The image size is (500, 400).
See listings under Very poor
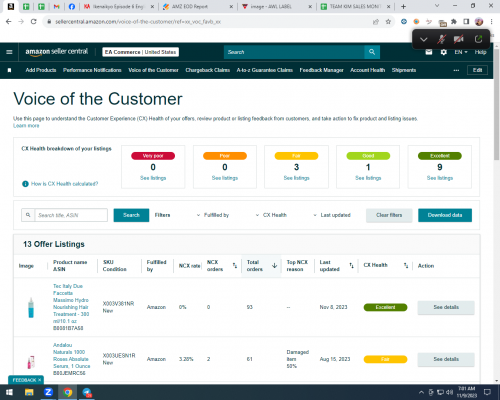click(x=153, y=178)
